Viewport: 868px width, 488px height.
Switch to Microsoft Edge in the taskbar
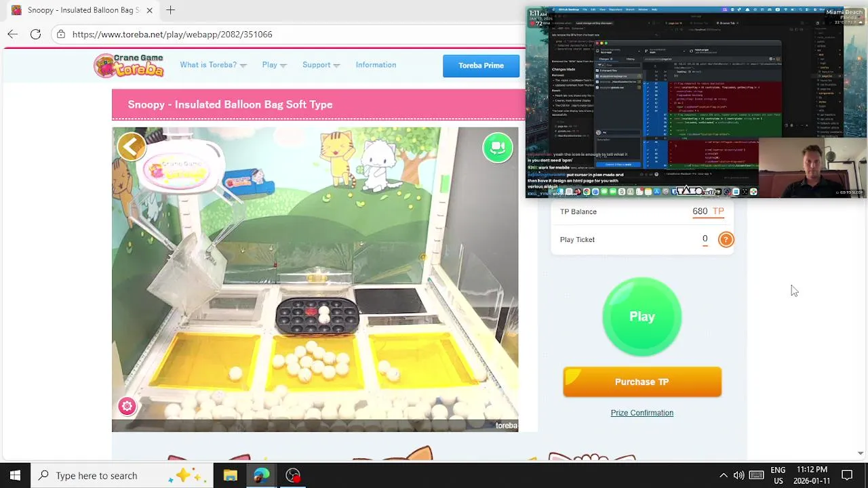[x=262, y=475]
